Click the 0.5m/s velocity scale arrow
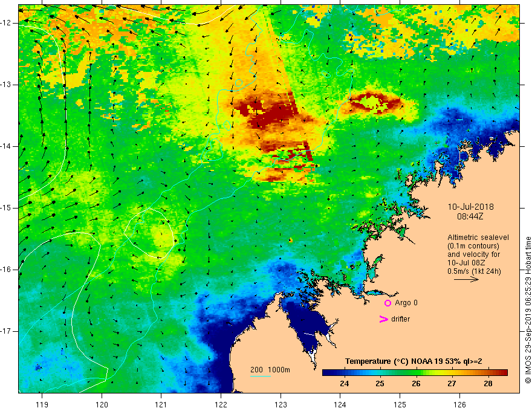Viewport: 532px width, 411px height. coord(466,279)
